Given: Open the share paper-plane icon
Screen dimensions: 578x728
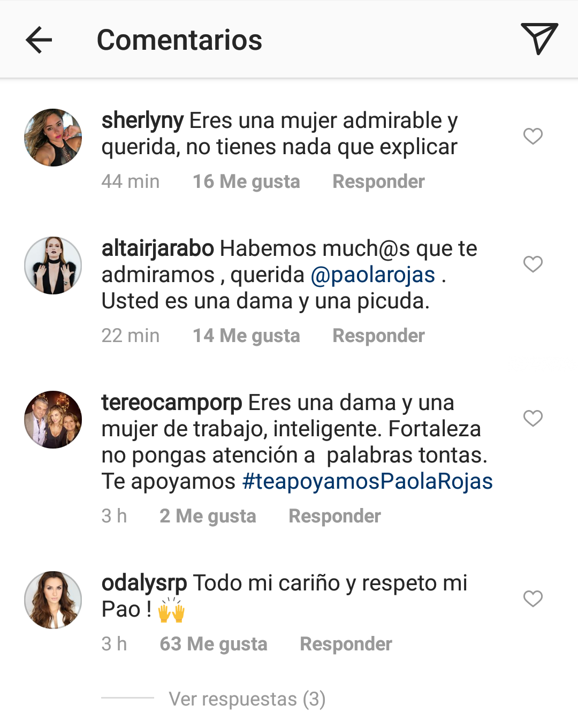Looking at the screenshot, I should [539, 39].
